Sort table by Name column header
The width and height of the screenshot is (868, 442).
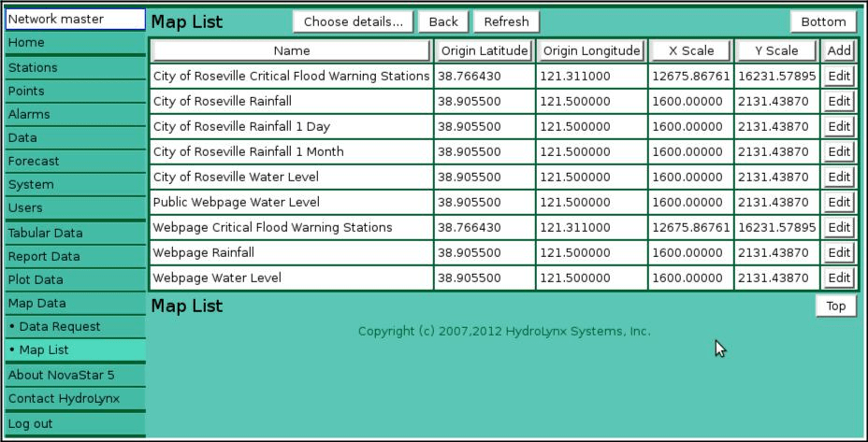click(x=292, y=50)
